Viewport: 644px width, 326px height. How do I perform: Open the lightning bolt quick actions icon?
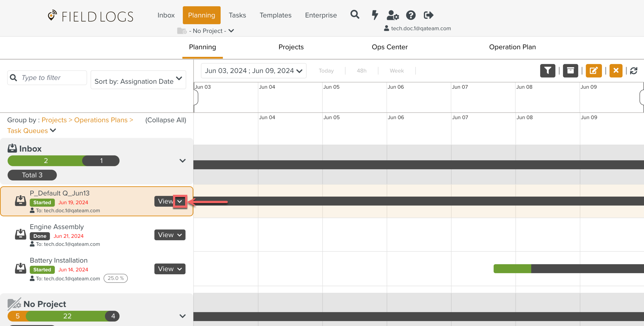375,15
